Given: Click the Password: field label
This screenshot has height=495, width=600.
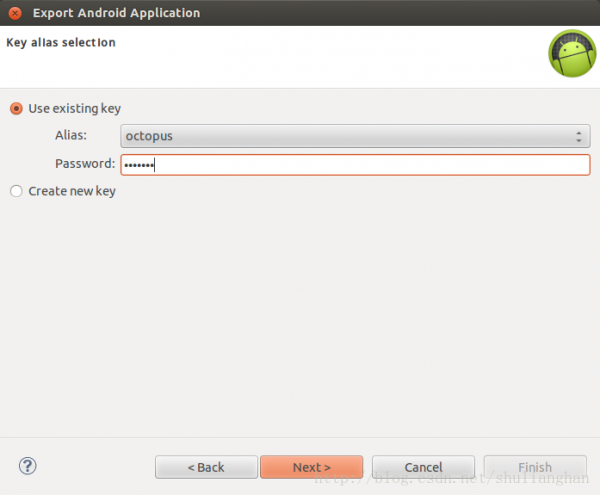Looking at the screenshot, I should 85,164.
